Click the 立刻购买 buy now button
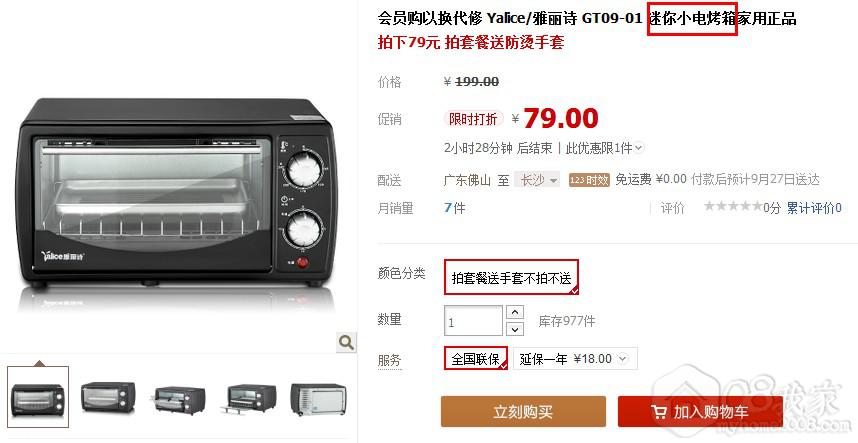This screenshot has width=858, height=443. pos(523,412)
